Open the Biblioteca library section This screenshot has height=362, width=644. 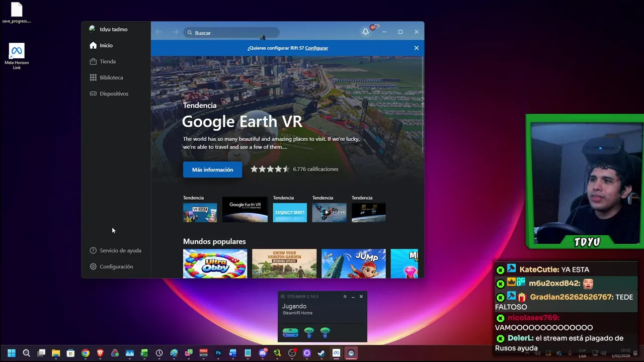[106, 77]
